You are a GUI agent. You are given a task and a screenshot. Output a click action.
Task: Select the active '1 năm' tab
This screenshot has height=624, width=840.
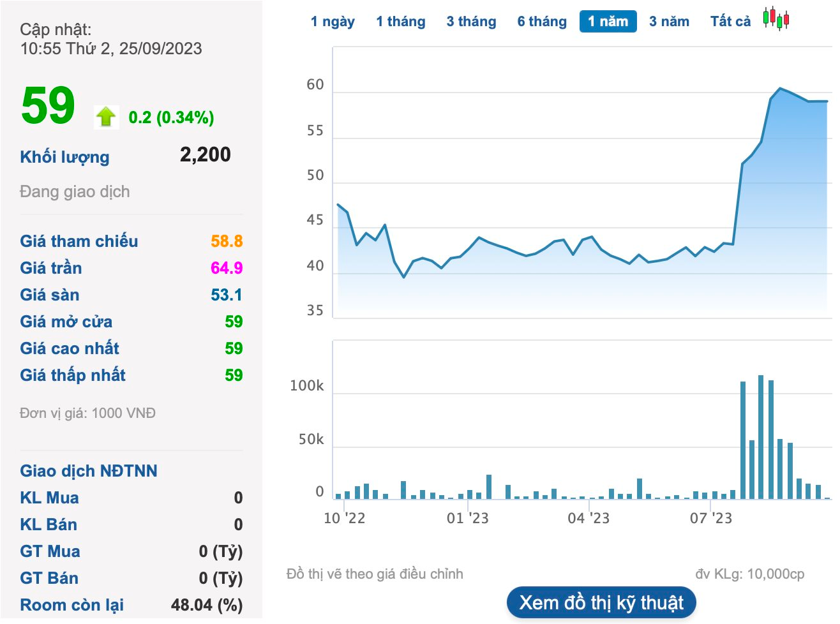(608, 22)
